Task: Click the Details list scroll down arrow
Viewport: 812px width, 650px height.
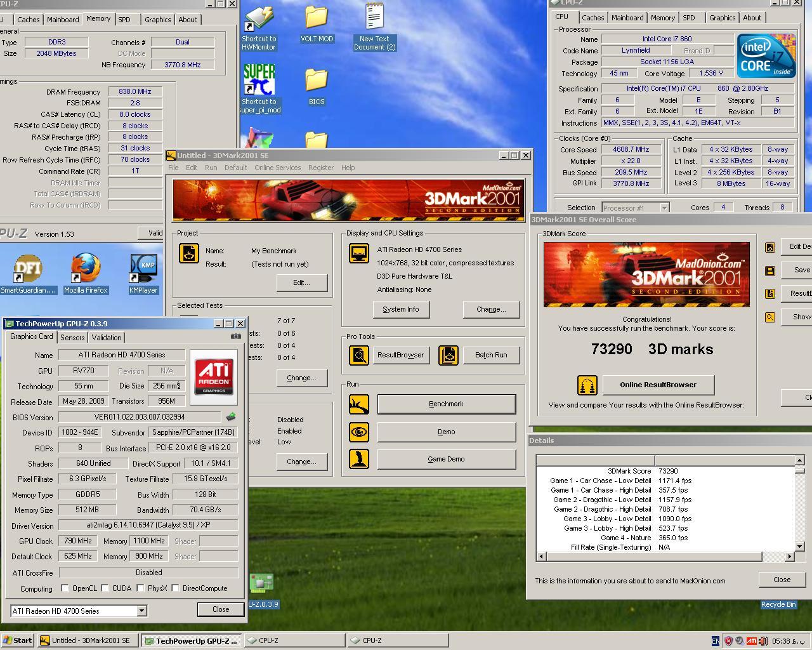Action: [x=799, y=546]
